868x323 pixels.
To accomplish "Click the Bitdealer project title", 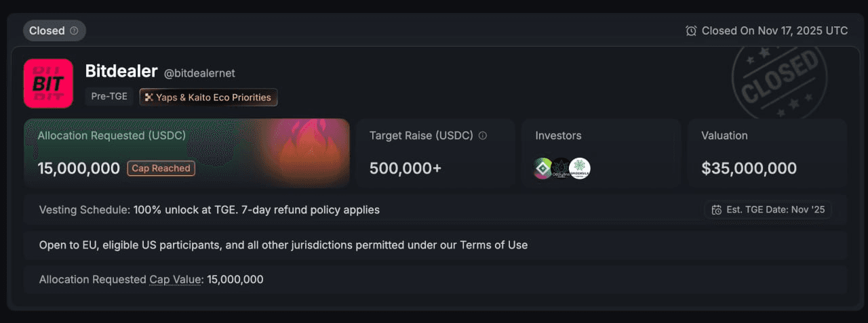I will click(x=121, y=71).
